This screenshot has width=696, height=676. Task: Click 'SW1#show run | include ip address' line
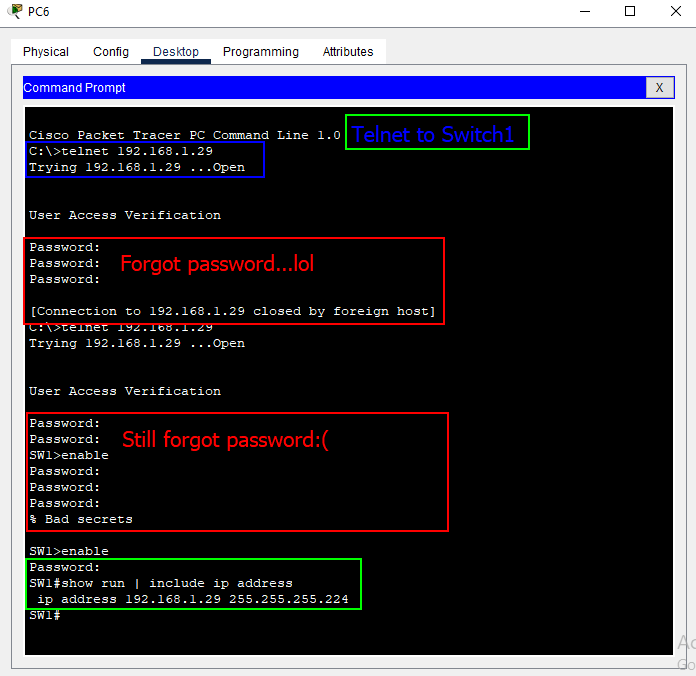coord(161,583)
